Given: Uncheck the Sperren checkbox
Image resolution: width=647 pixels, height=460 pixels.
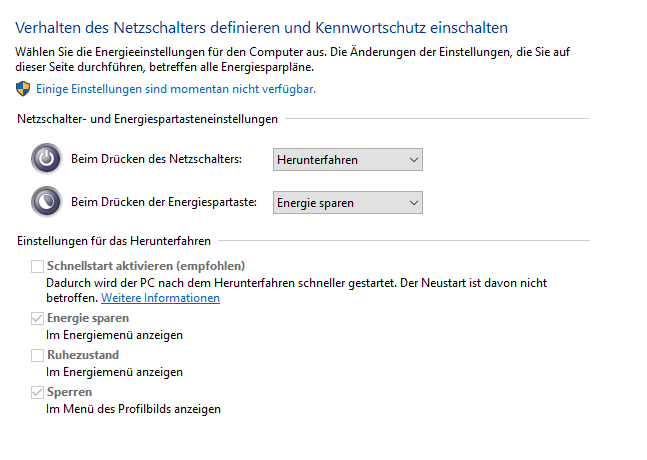Looking at the screenshot, I should [x=38, y=392].
